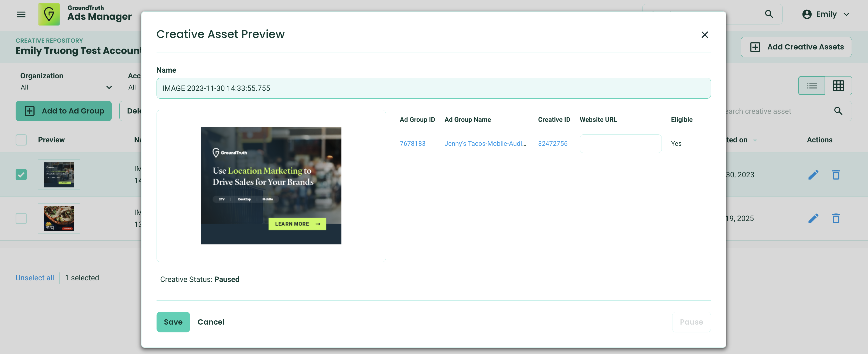Click the search icon in creative asset search

[x=838, y=111]
